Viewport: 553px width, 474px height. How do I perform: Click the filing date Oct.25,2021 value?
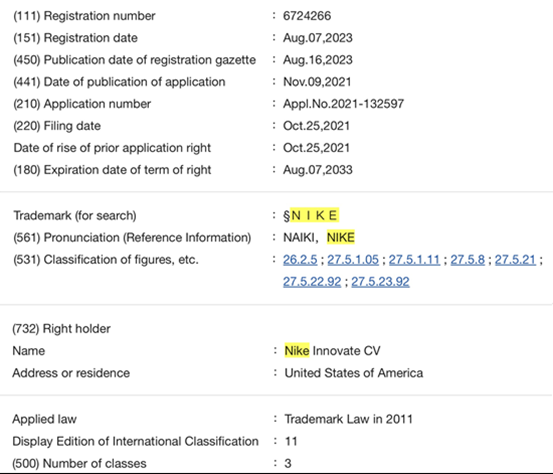tap(316, 126)
